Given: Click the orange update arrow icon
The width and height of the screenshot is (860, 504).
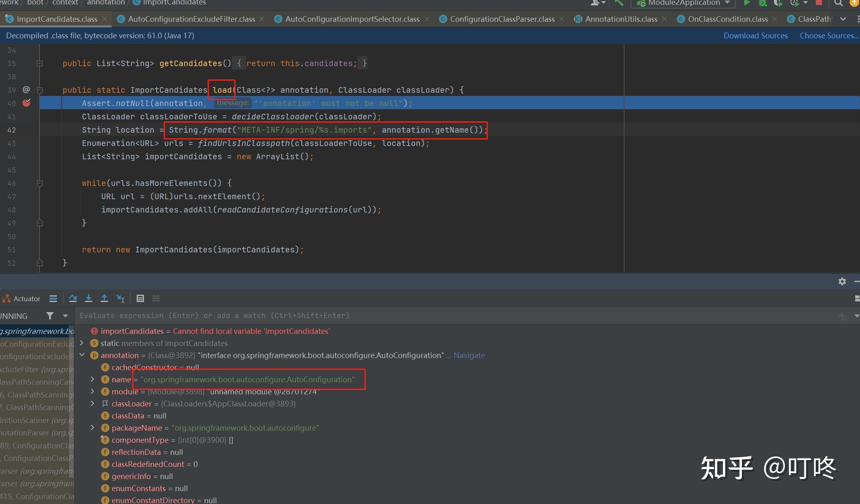Looking at the screenshot, I should click(x=854, y=3).
